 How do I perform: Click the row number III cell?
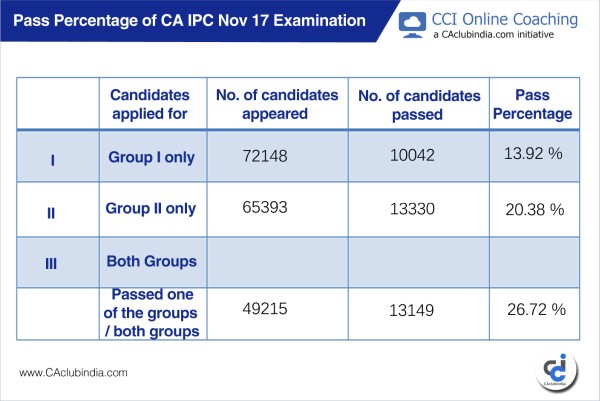click(x=53, y=261)
